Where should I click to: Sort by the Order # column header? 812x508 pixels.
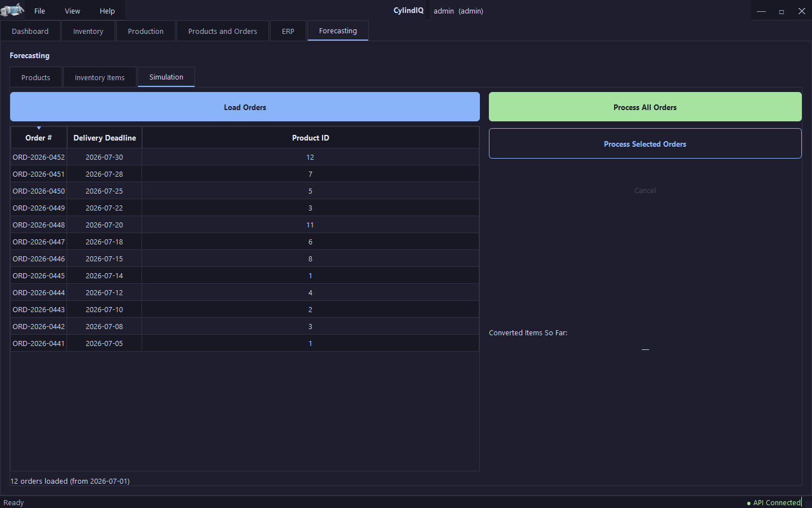39,138
